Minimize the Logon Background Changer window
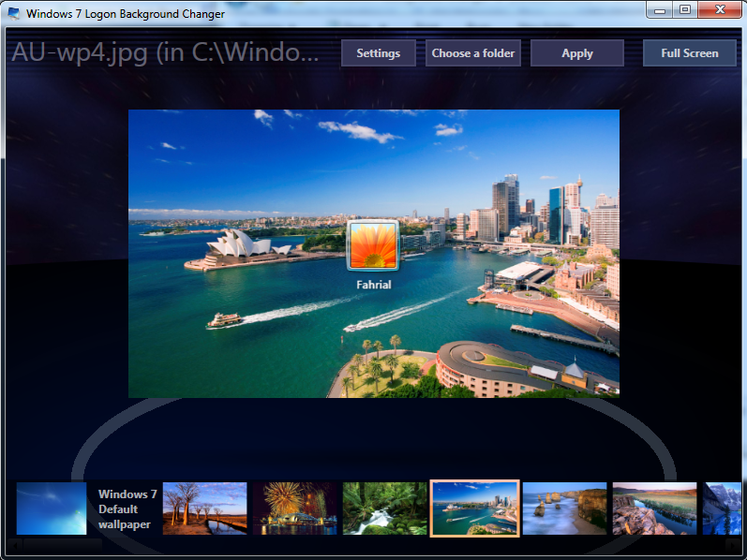Screen dimensions: 747x560 (660, 10)
